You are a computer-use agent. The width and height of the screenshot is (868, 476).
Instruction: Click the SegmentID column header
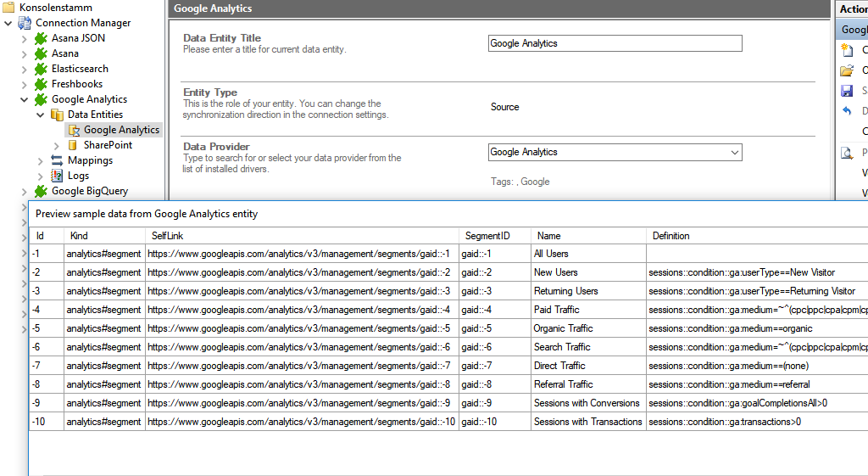pos(486,236)
